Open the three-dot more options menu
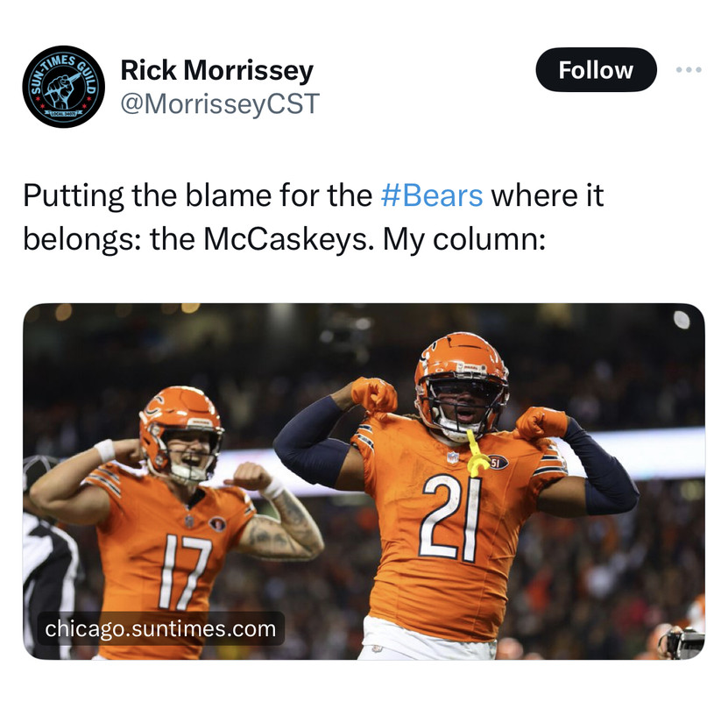The width and height of the screenshot is (728, 701). pos(689,69)
